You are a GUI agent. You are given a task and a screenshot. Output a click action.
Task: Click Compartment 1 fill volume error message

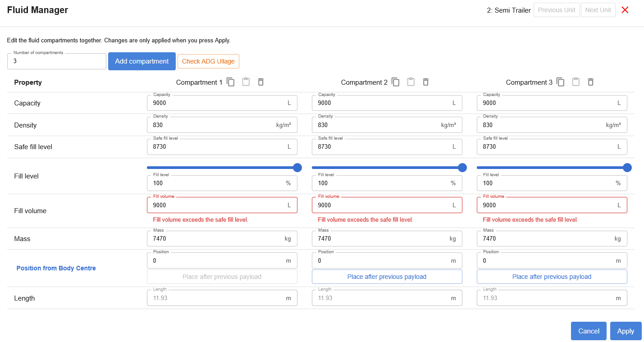(x=201, y=220)
